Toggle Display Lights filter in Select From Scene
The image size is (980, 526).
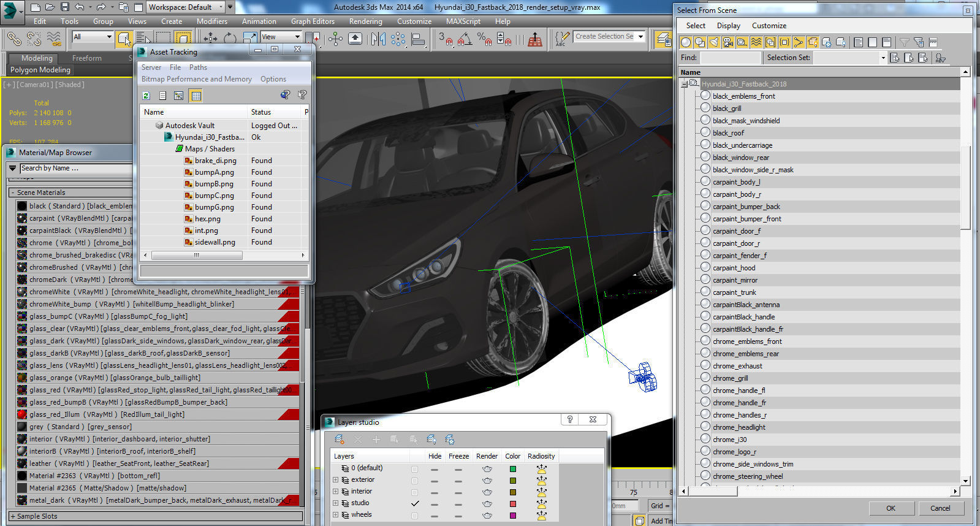(713, 42)
